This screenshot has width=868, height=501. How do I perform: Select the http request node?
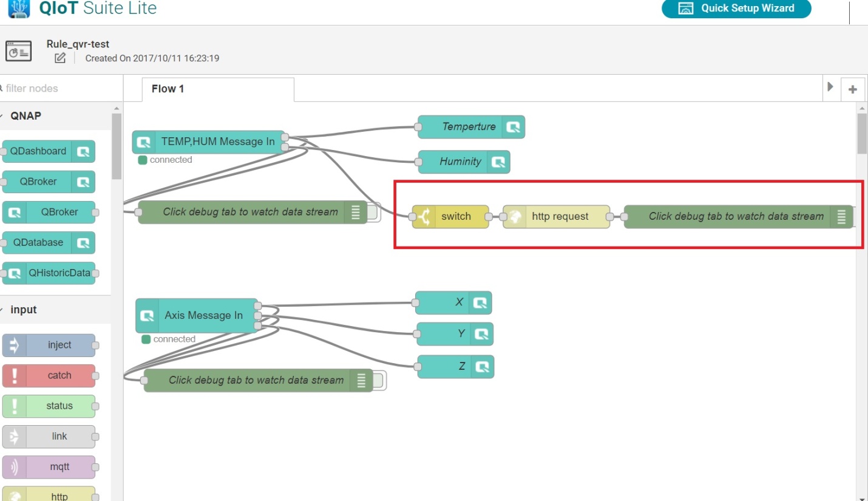(x=556, y=216)
